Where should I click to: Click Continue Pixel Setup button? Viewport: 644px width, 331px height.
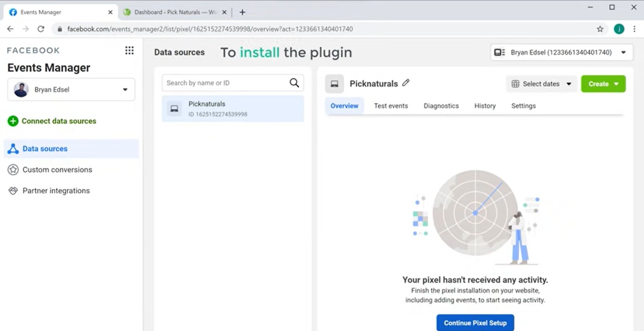tap(475, 323)
